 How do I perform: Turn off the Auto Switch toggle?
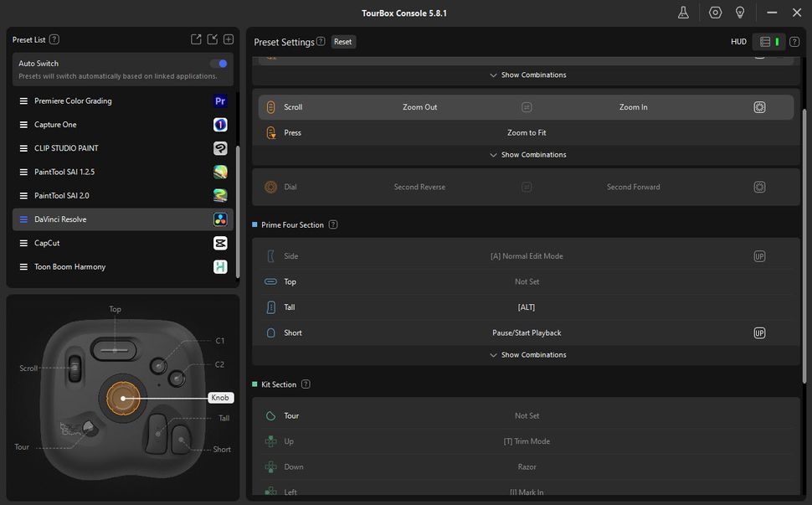218,64
